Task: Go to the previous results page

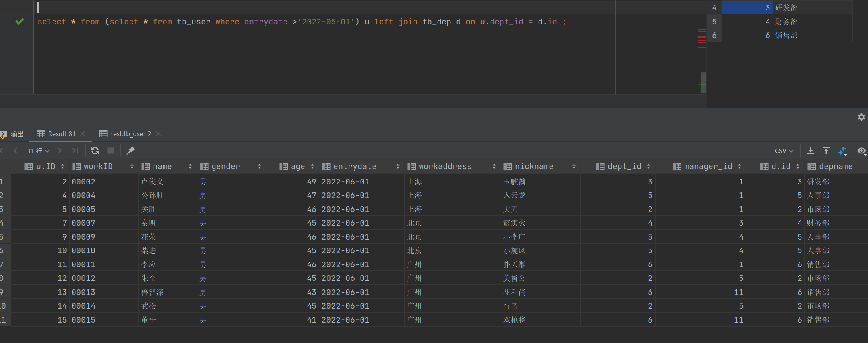Action: [x=16, y=151]
